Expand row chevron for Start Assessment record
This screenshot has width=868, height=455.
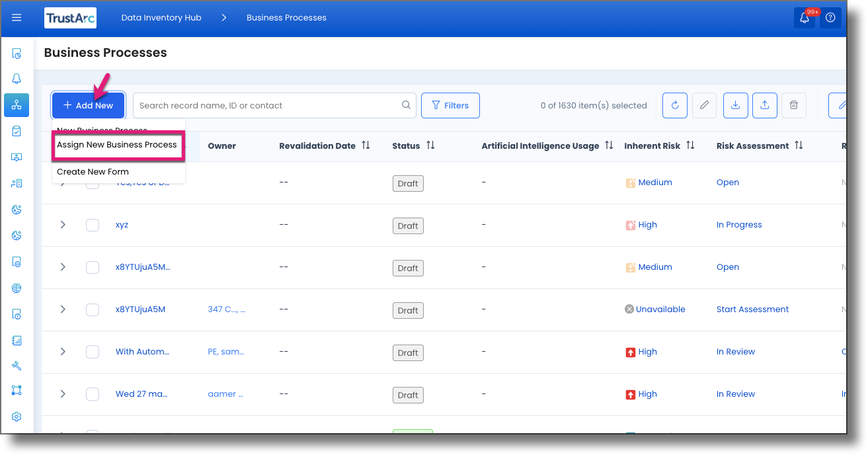63,310
